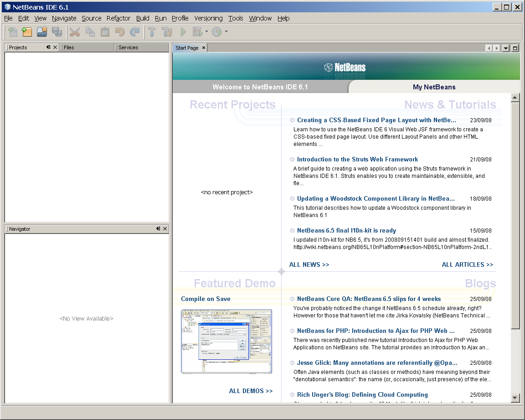
Task: Click the Open Project folder icon
Action: [42, 32]
